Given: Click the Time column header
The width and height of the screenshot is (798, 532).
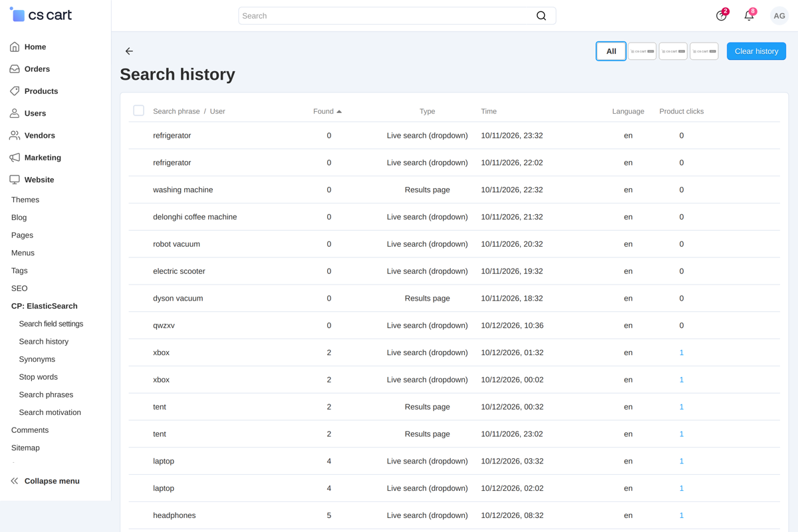Looking at the screenshot, I should pyautogui.click(x=489, y=112).
